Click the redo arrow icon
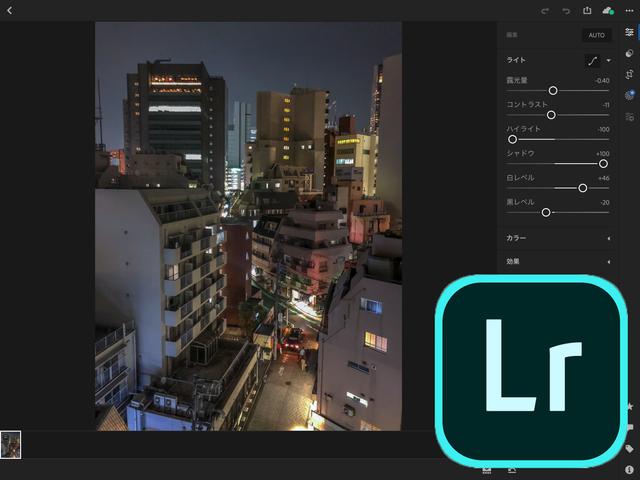 [545, 11]
